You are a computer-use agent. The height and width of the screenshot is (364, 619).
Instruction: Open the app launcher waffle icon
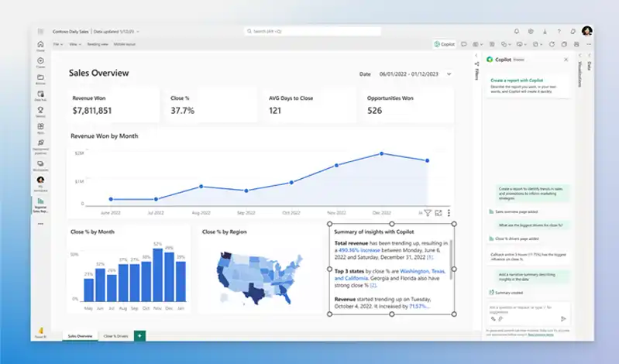coord(40,31)
